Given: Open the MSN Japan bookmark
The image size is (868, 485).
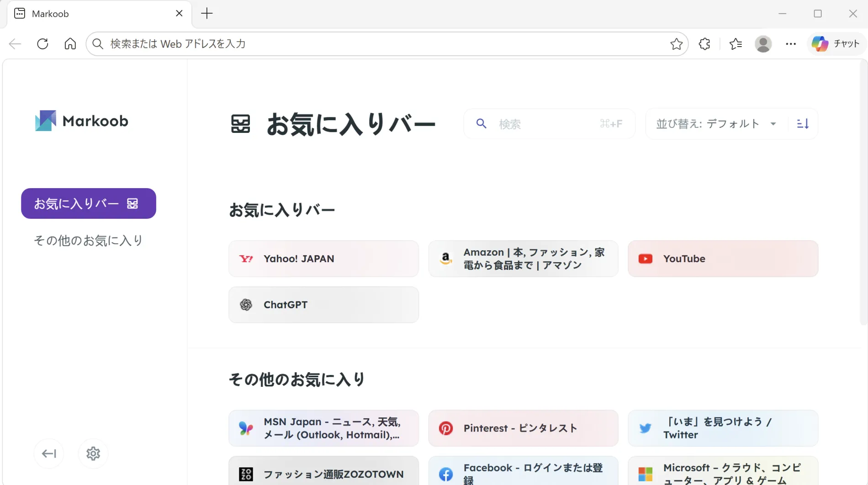Looking at the screenshot, I should click(324, 428).
